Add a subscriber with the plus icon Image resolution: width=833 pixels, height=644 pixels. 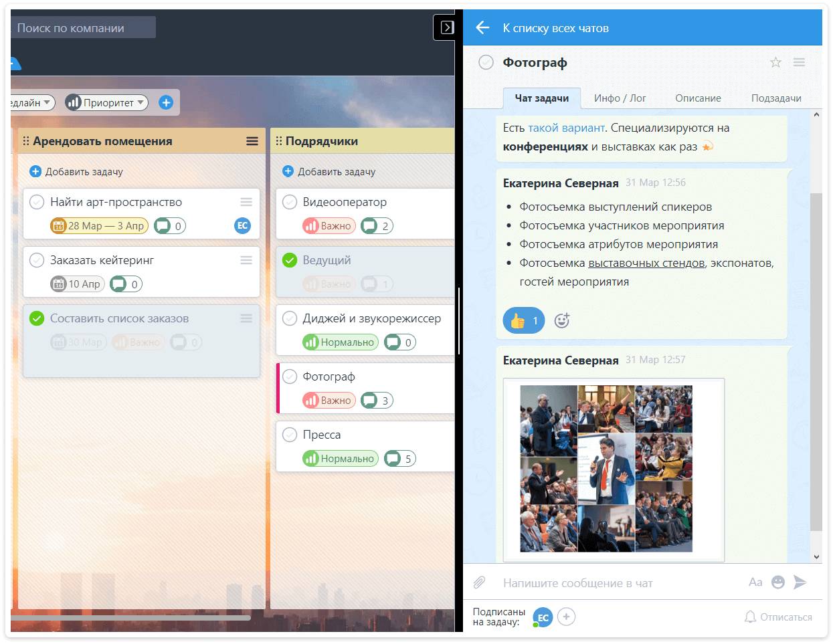pos(566,617)
